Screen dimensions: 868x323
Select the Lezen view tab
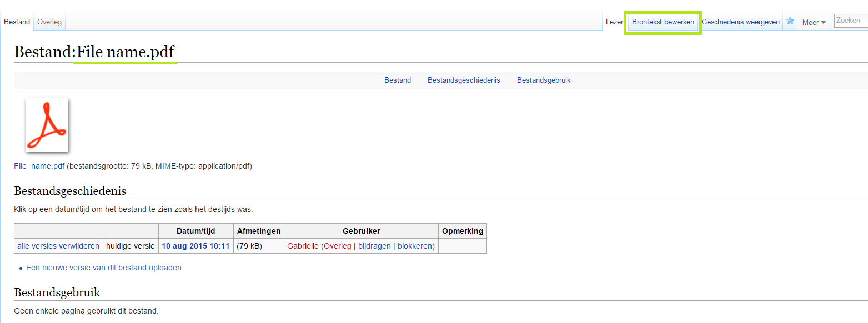614,22
